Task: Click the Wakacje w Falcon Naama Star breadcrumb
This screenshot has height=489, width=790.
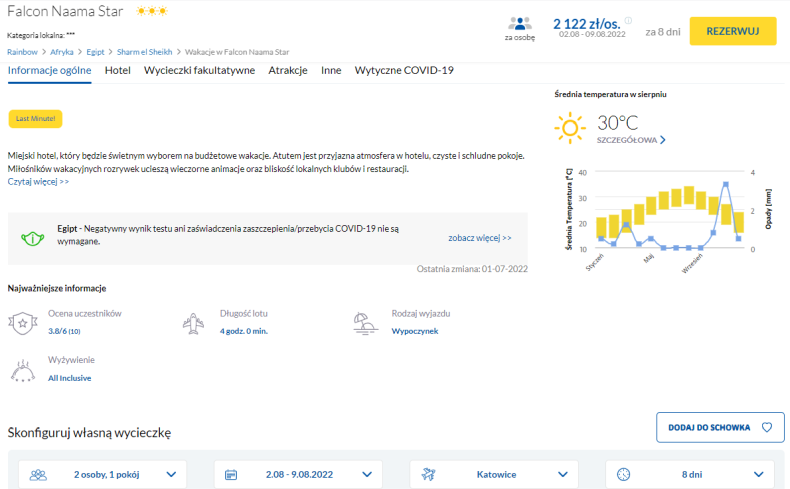Action: tap(237, 52)
